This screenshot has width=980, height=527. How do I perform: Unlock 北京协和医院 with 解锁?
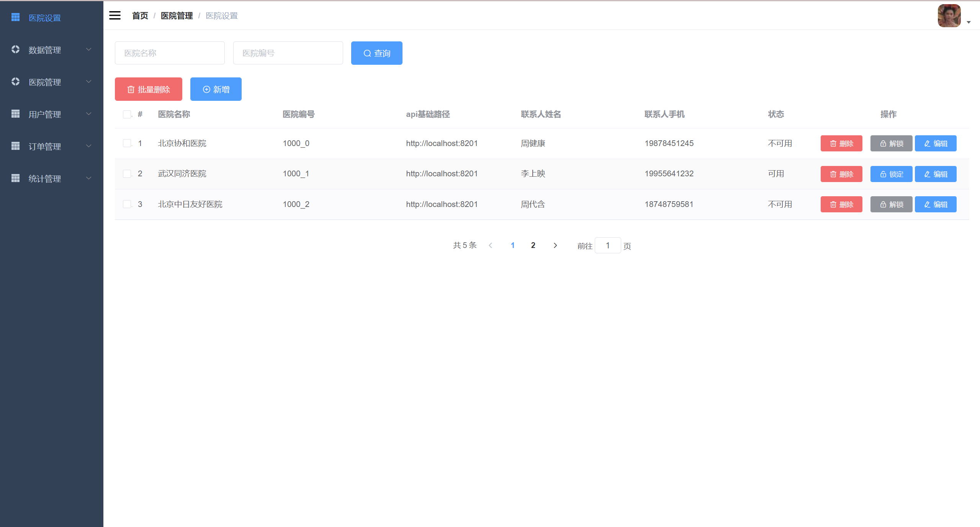[892, 143]
